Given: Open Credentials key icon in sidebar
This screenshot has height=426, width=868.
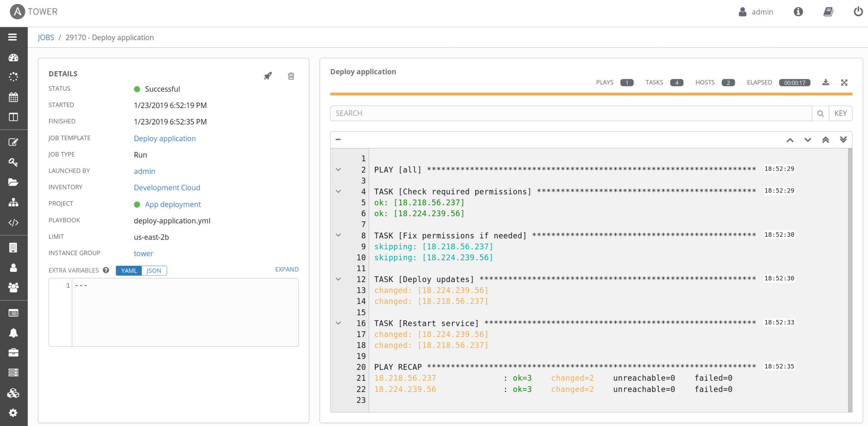Looking at the screenshot, I should click(13, 162).
